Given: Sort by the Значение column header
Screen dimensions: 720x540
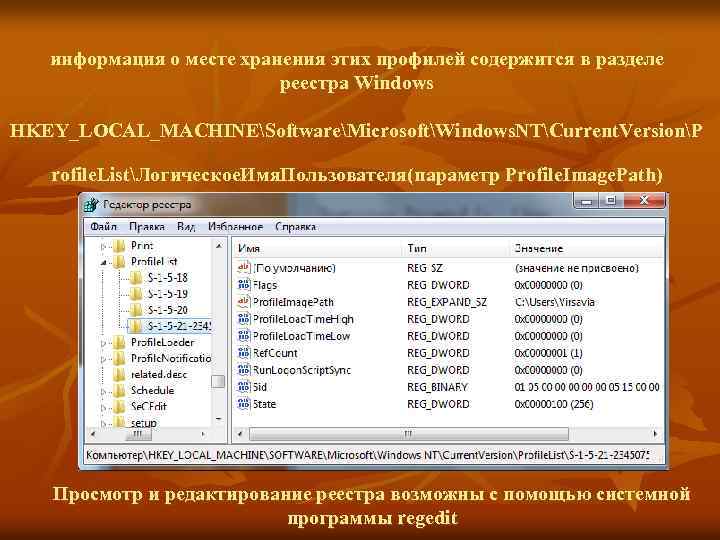Looking at the screenshot, I should pyautogui.click(x=586, y=248).
